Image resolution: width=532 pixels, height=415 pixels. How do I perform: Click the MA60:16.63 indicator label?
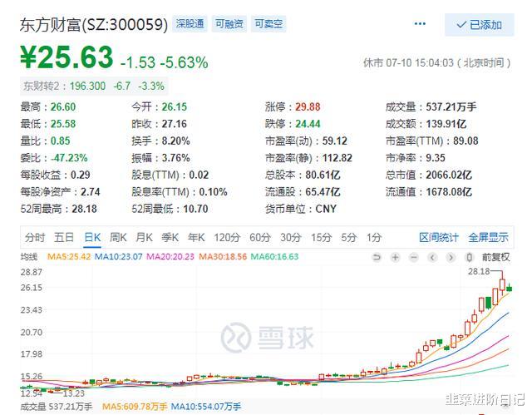pyautogui.click(x=274, y=256)
